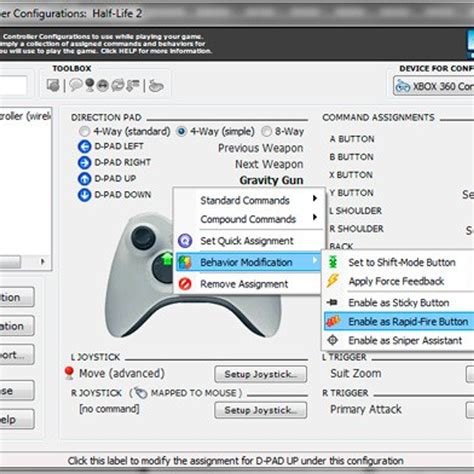Click the 'Move (advanced)' joystick assignment
The image size is (474, 474).
click(122, 373)
